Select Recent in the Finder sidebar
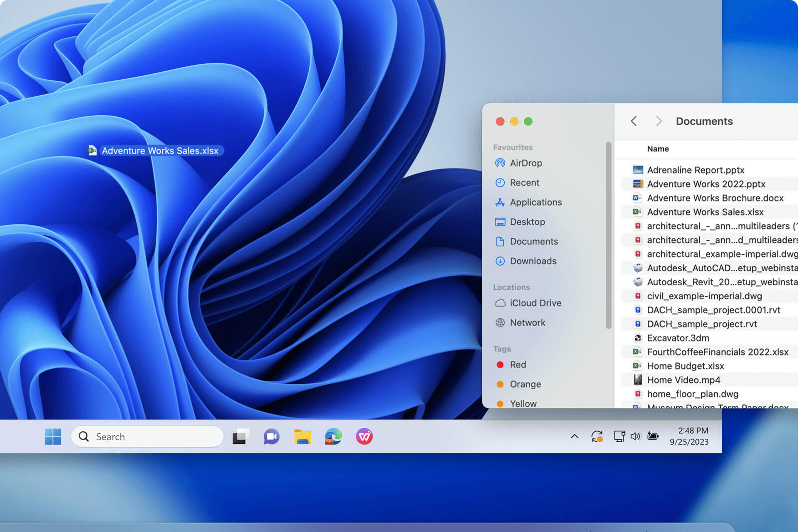This screenshot has width=798, height=532. (524, 182)
